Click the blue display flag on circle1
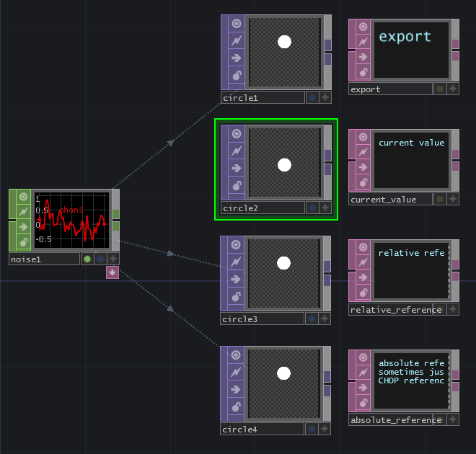Image resolution: width=476 pixels, height=454 pixels. coord(312,97)
